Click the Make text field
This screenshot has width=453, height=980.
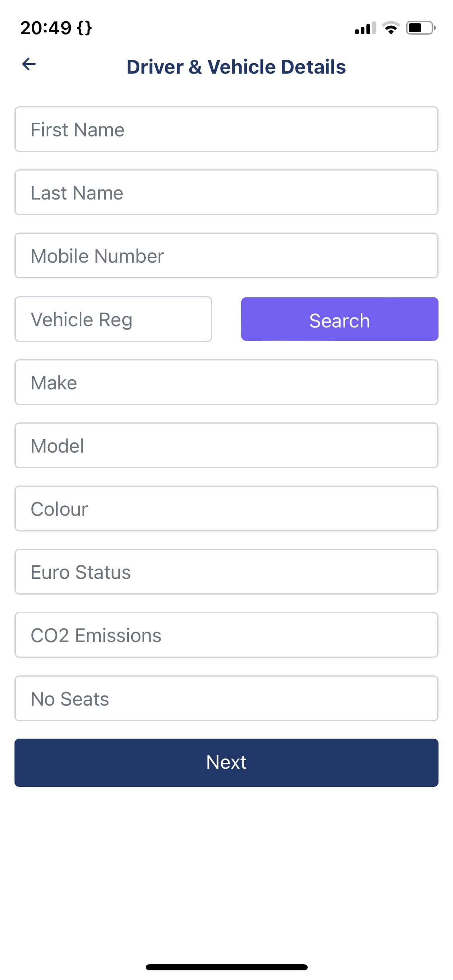pos(226,383)
